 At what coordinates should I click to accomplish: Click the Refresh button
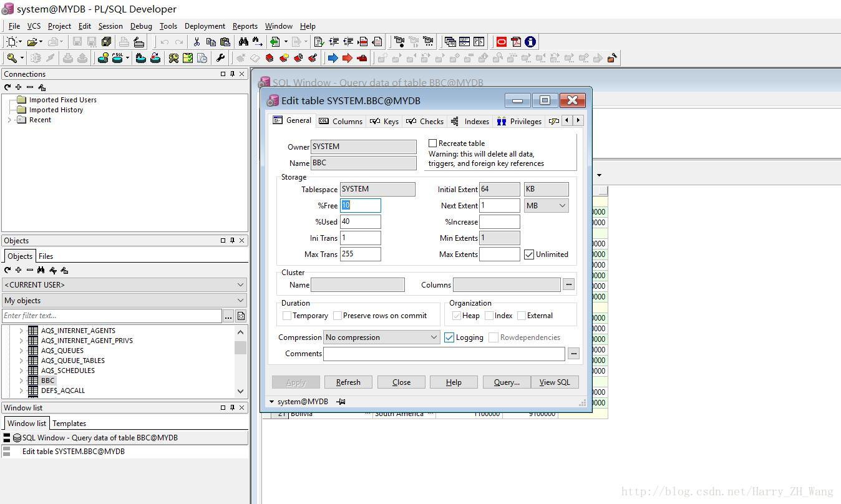click(x=348, y=382)
